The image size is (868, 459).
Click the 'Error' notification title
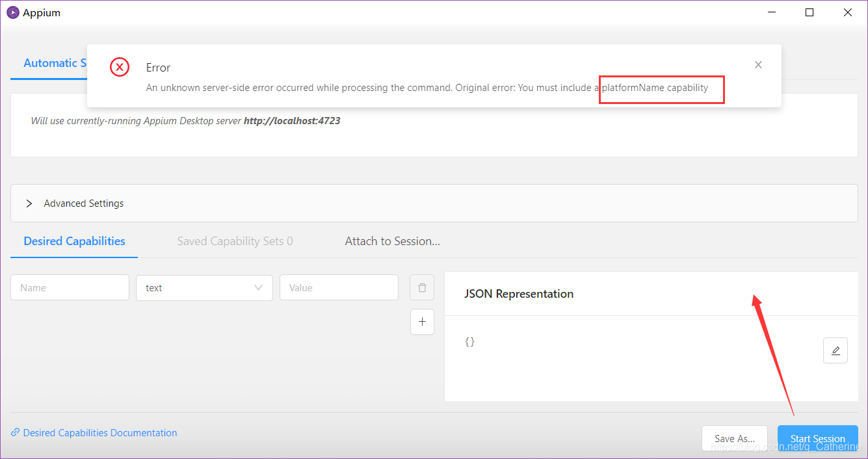click(158, 68)
